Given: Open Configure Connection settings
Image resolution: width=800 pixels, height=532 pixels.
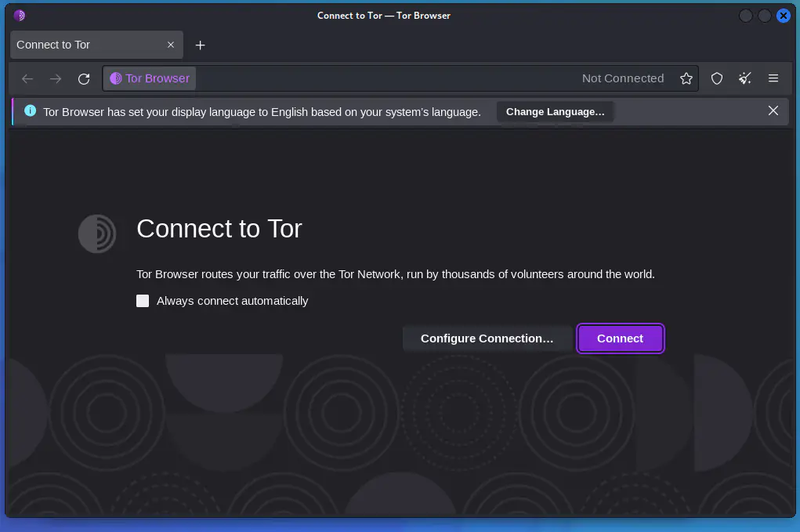Looking at the screenshot, I should point(487,338).
